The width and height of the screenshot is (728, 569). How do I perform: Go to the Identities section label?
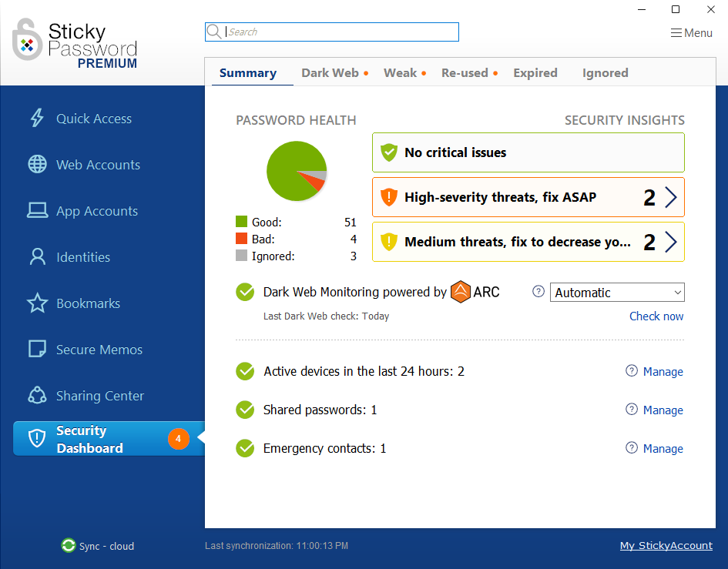click(x=83, y=256)
